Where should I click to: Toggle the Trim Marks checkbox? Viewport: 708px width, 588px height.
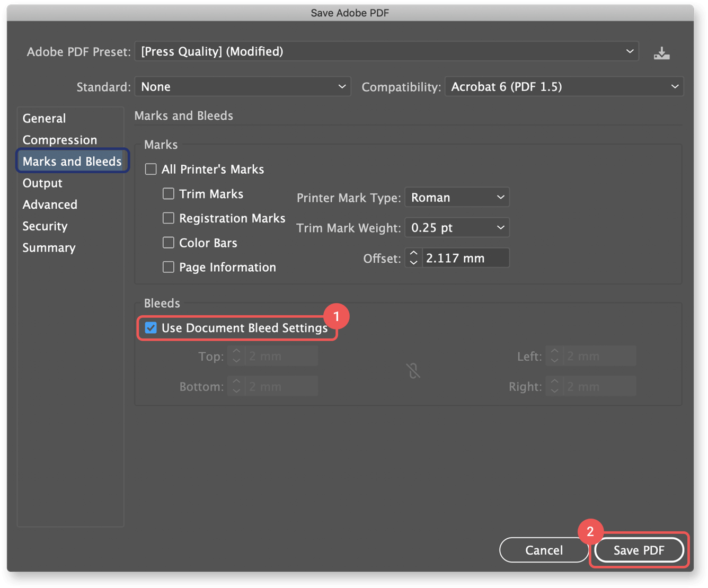click(x=169, y=194)
